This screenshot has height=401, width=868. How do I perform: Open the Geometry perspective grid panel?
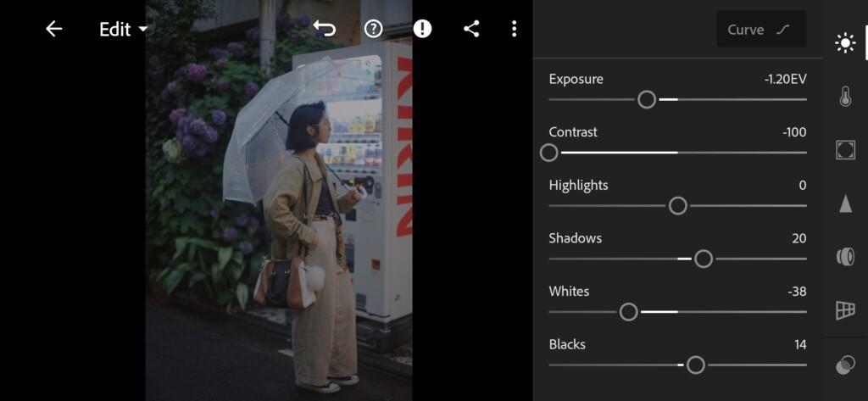pyautogui.click(x=845, y=309)
